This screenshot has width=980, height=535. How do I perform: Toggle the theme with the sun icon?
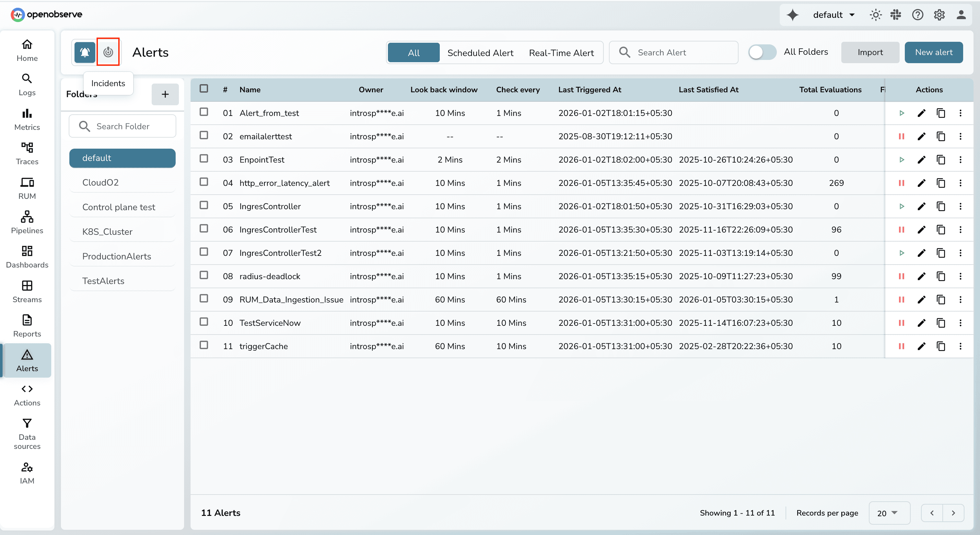(875, 15)
